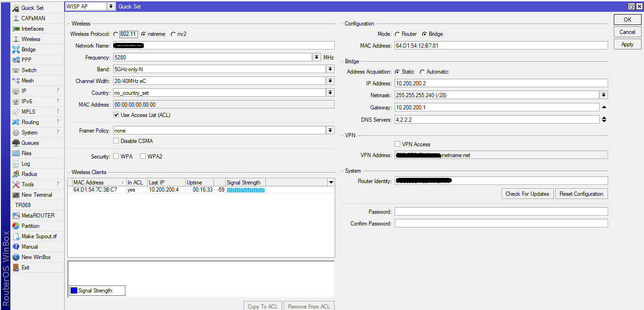Enable WPA2 security
The height and width of the screenshot is (310, 644).
[x=142, y=156]
